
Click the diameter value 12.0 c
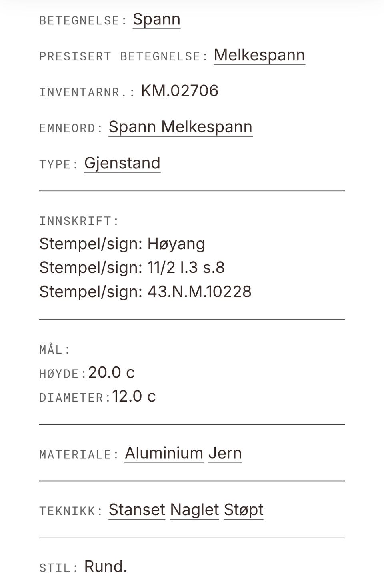click(x=134, y=396)
